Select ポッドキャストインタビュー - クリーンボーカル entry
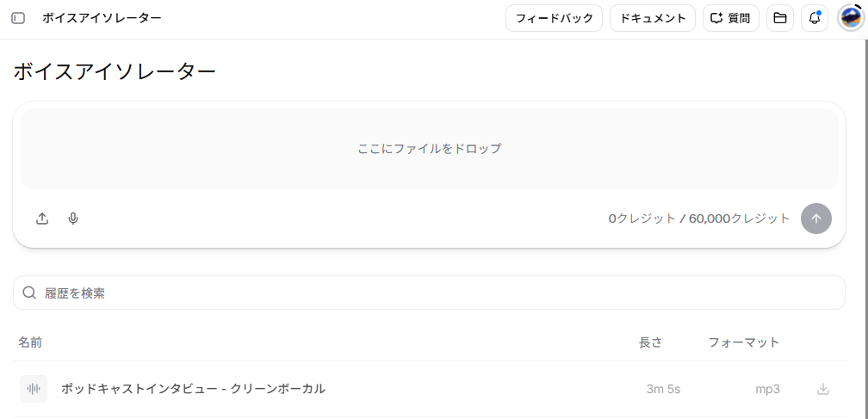868x419 pixels. pos(429,389)
